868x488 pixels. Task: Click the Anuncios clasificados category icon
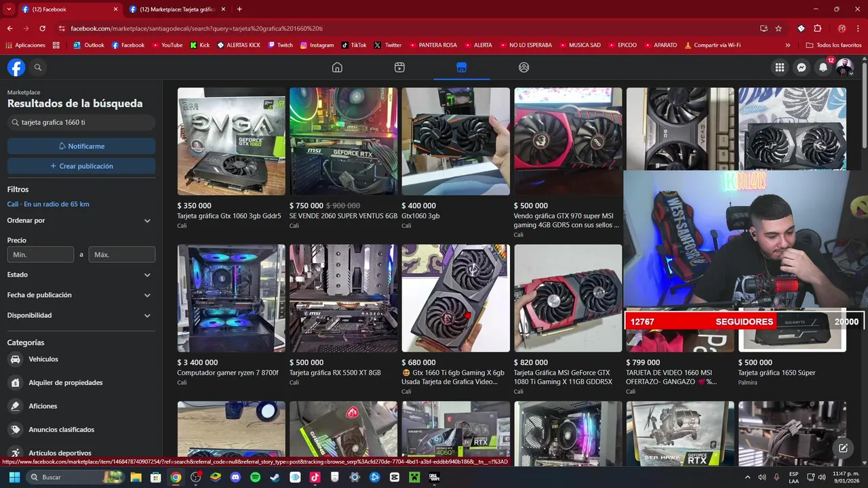pos(15,429)
